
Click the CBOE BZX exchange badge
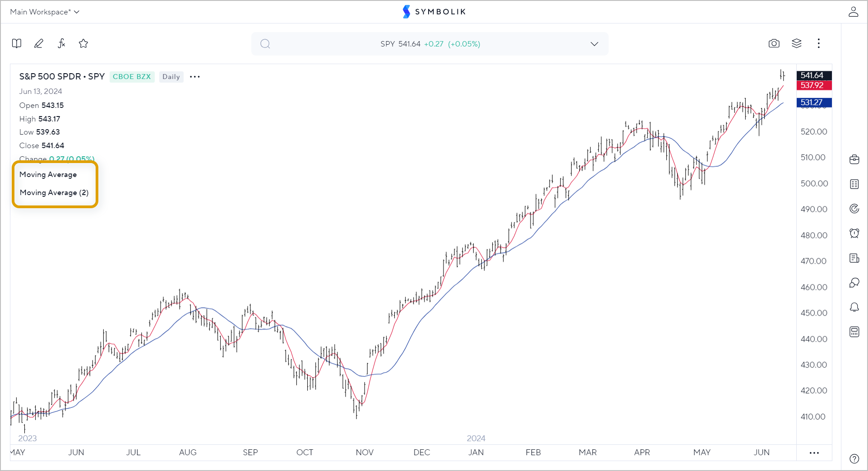[x=132, y=77]
